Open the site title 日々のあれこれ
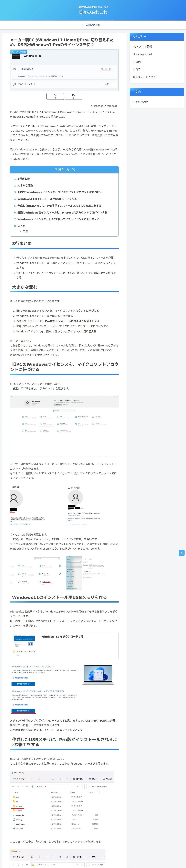The image size is (186, 868). (93, 12)
